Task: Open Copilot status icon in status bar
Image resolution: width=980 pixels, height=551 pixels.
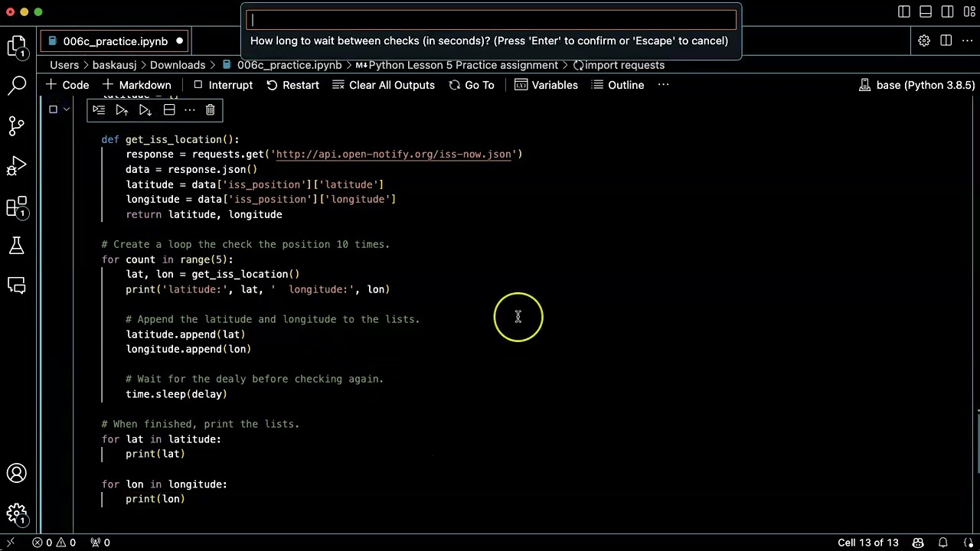Action: [x=918, y=543]
